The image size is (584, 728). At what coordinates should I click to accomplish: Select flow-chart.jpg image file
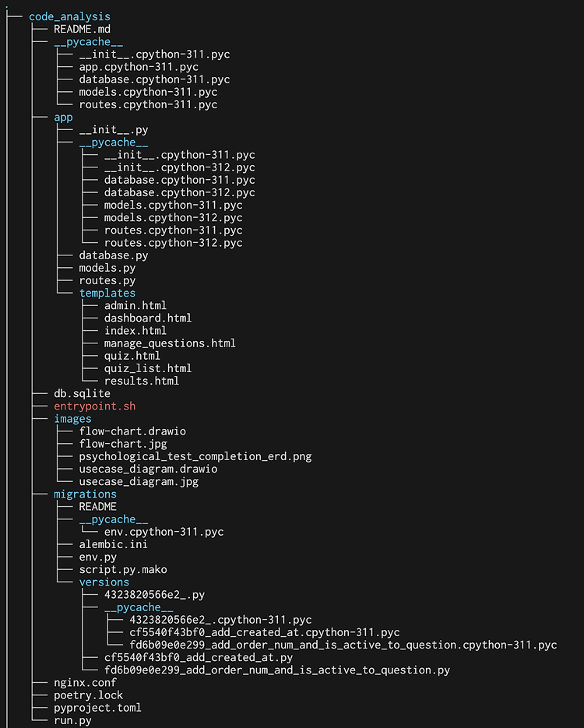(122, 444)
